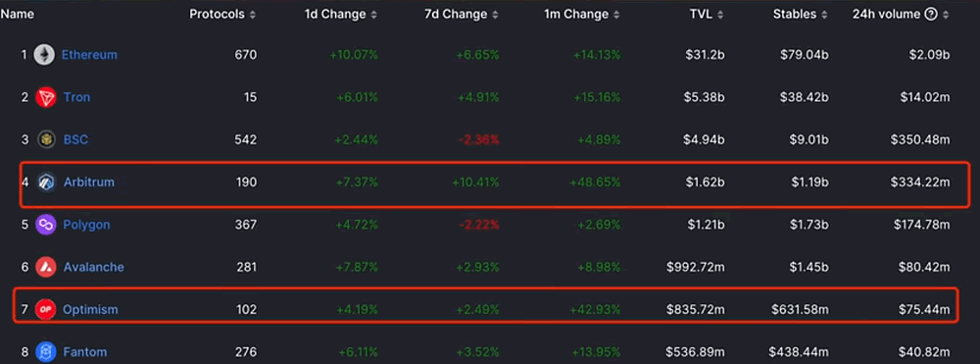Open the Avalanche chain link

[x=94, y=267]
